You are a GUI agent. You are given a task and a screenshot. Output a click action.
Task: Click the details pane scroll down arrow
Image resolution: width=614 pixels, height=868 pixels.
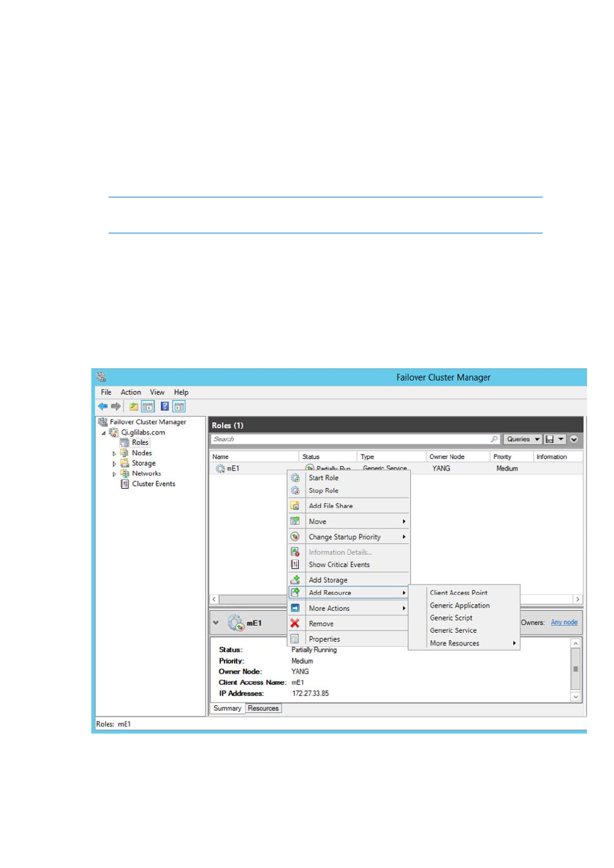point(575,696)
